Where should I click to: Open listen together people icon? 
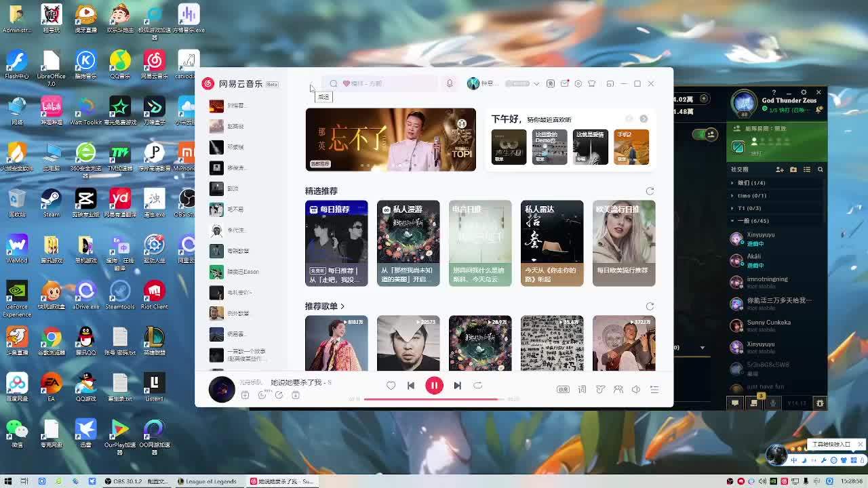(x=618, y=390)
